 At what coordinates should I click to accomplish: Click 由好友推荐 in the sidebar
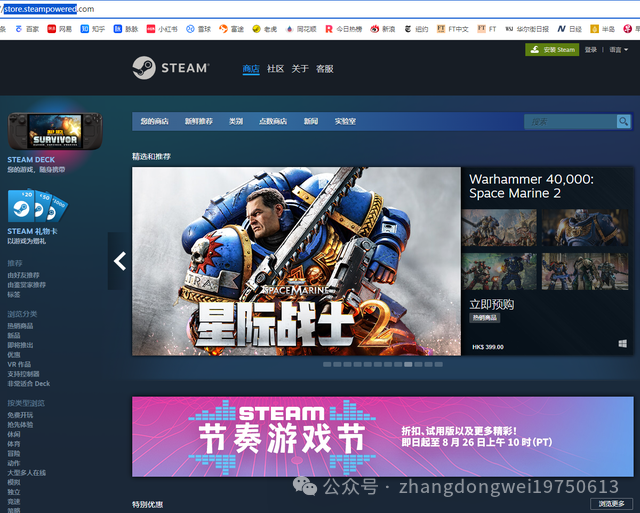pyautogui.click(x=23, y=275)
